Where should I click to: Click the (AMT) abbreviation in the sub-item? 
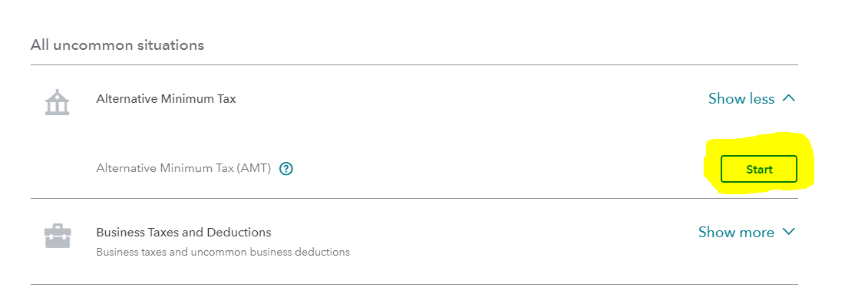(254, 168)
